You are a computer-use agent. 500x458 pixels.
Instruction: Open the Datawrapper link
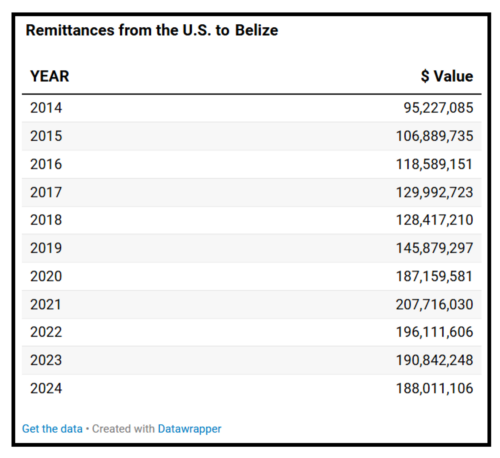coord(189,429)
